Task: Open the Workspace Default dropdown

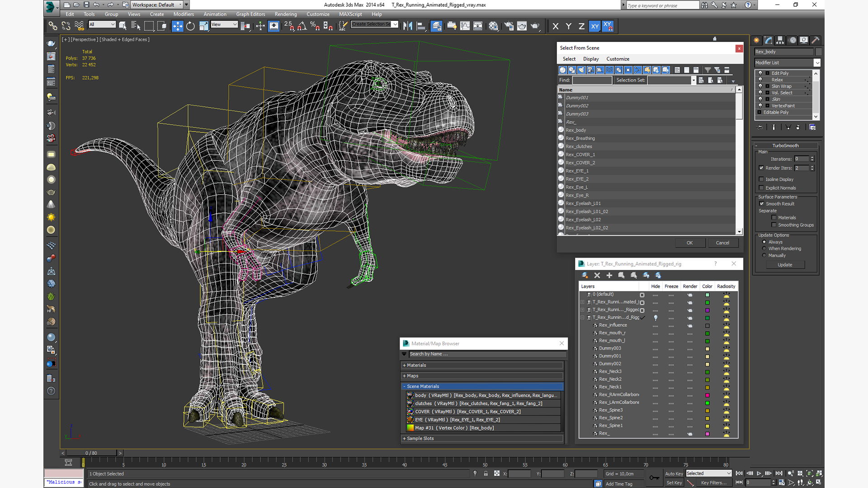Action: pyautogui.click(x=157, y=5)
